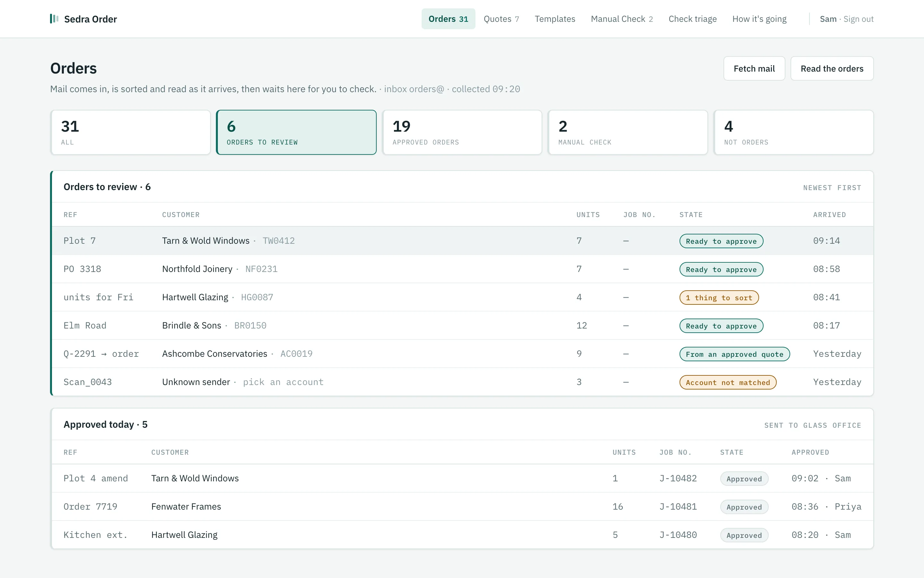Click Tarn & Wold Ready to approve badge
Image resolution: width=924 pixels, height=578 pixels.
(x=721, y=241)
